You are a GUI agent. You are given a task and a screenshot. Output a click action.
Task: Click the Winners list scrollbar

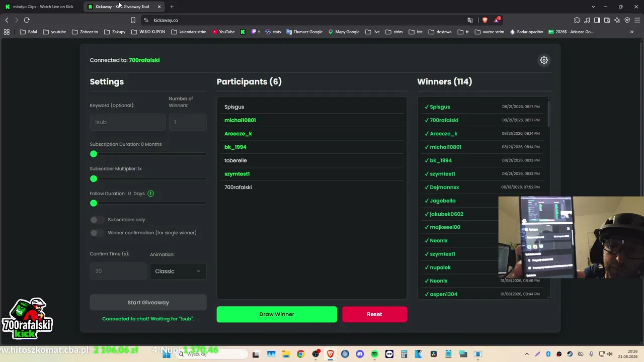click(548, 113)
